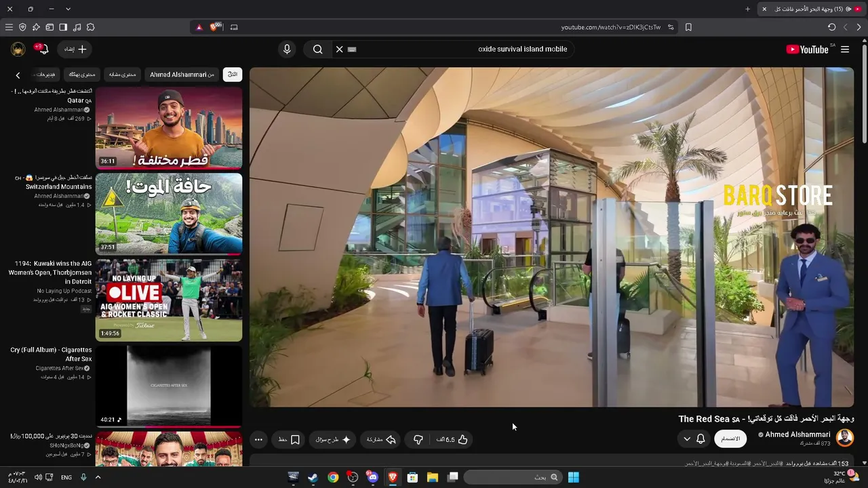
Task: Save the video (حفظ) to playlist
Action: 289,439
